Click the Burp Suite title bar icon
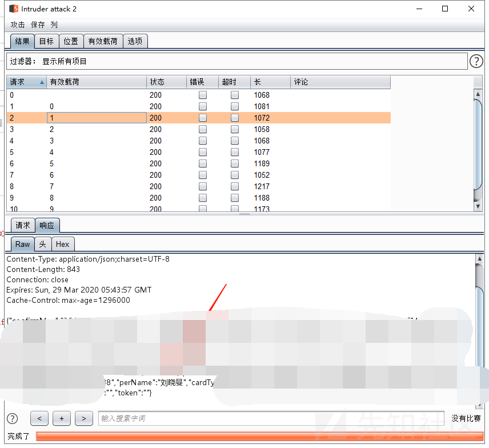The width and height of the screenshot is (489, 448). click(x=13, y=9)
